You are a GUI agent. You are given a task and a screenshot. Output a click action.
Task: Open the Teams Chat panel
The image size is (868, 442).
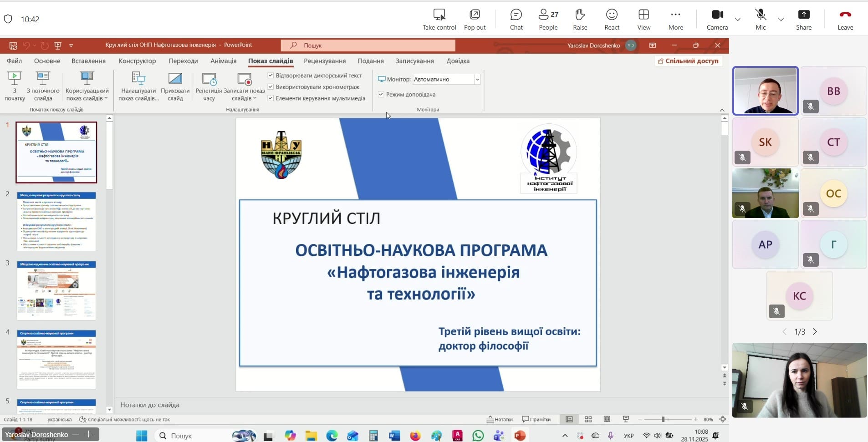point(516,20)
